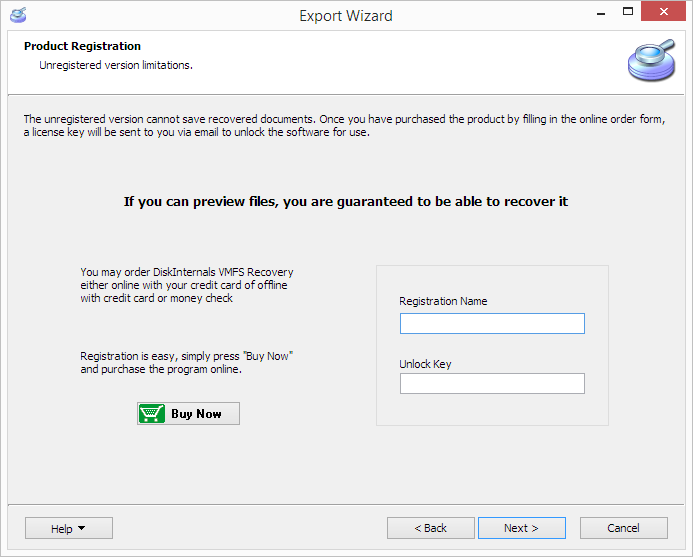Screen dimensions: 693x557
Task: Minimize the Export Wizard window
Action: tap(601, 14)
